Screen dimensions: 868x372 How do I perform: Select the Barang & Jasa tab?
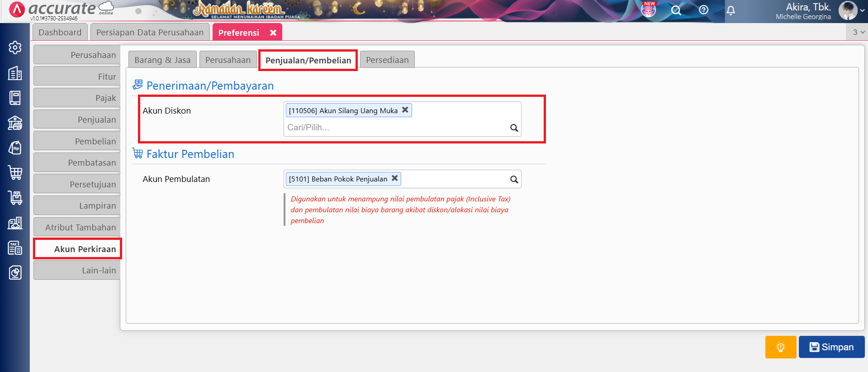click(162, 60)
